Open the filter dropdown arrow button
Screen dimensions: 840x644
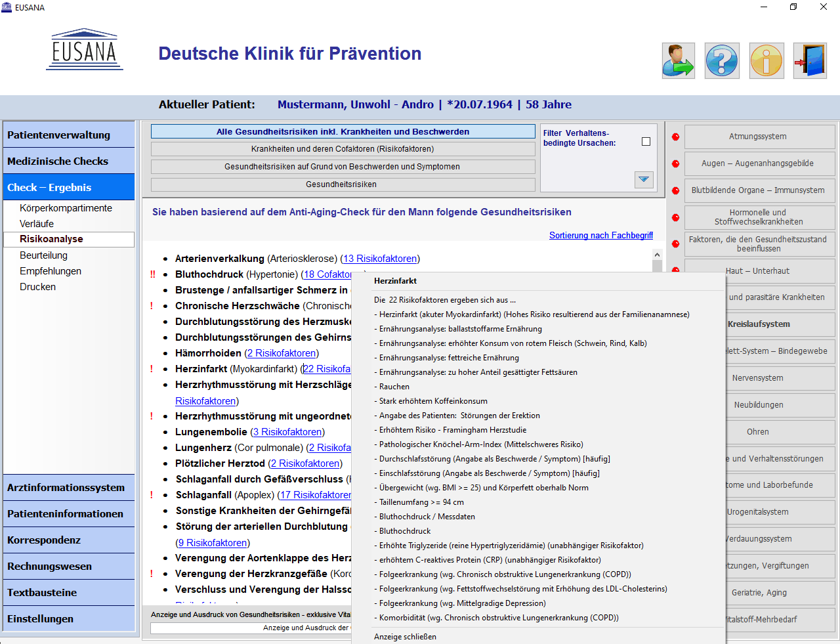644,179
